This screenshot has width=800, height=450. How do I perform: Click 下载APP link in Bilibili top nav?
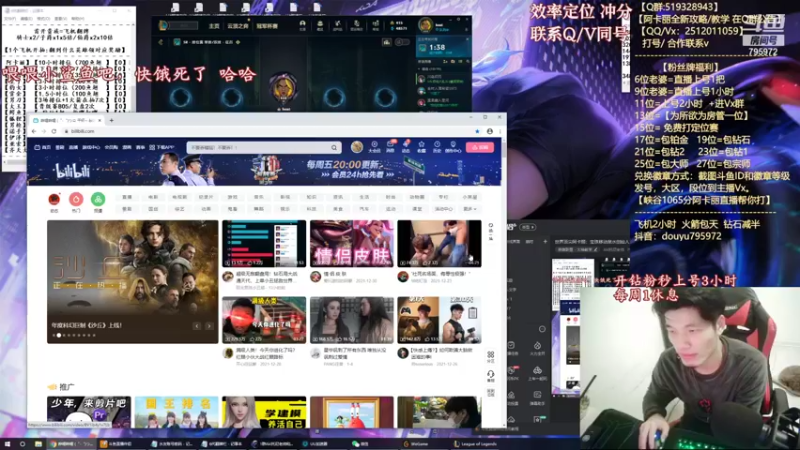(162, 147)
